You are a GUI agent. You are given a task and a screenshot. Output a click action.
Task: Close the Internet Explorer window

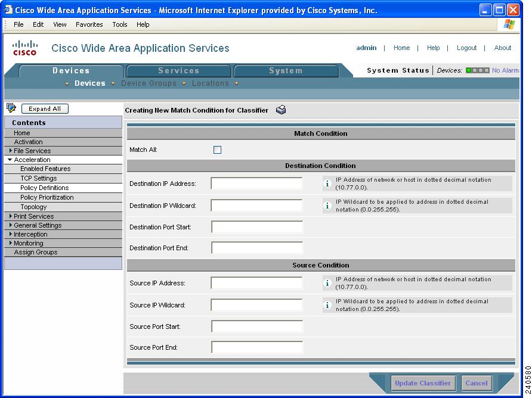coord(514,10)
